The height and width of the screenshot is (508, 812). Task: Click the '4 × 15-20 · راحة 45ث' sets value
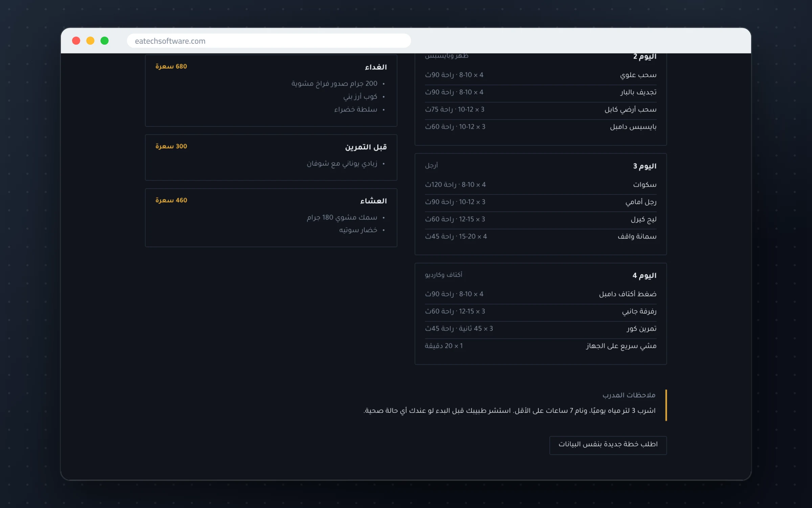pos(456,237)
